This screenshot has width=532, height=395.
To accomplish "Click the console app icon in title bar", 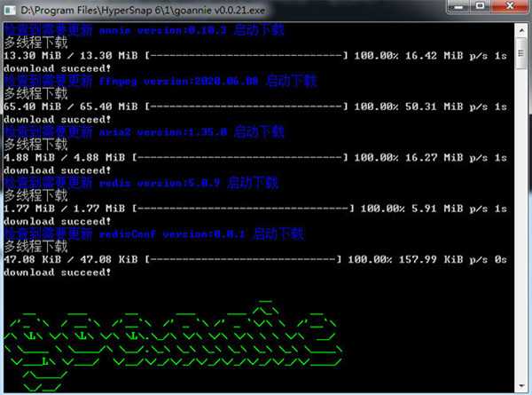I will tap(12, 10).
